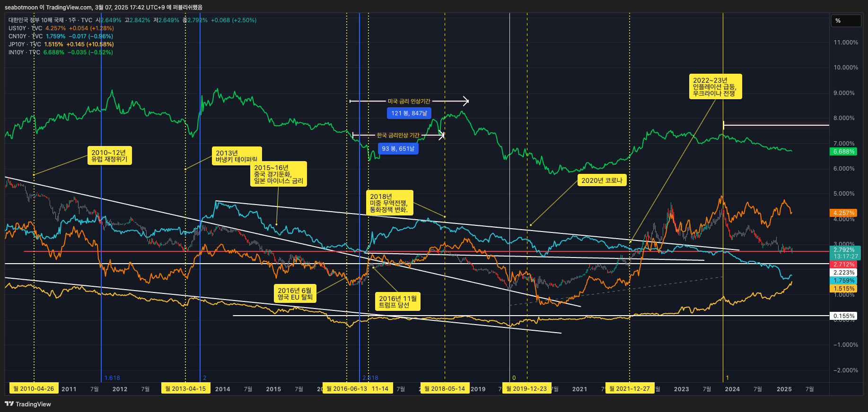Click the 2018-05-14 date marker

pyautogui.click(x=445, y=389)
